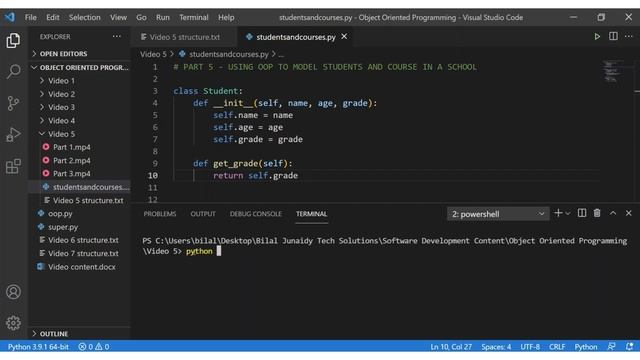Switch to the Output panel tab
Image resolution: width=640 pixels, height=360 pixels.
(203, 214)
